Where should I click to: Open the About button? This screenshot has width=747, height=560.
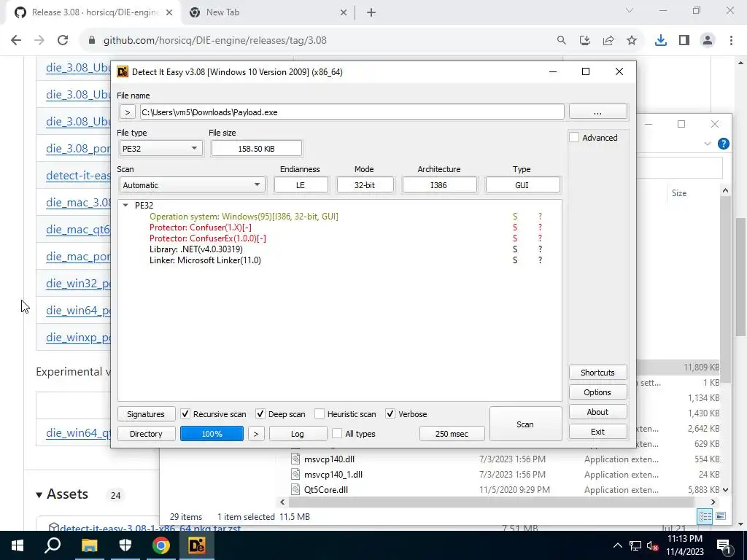(598, 412)
